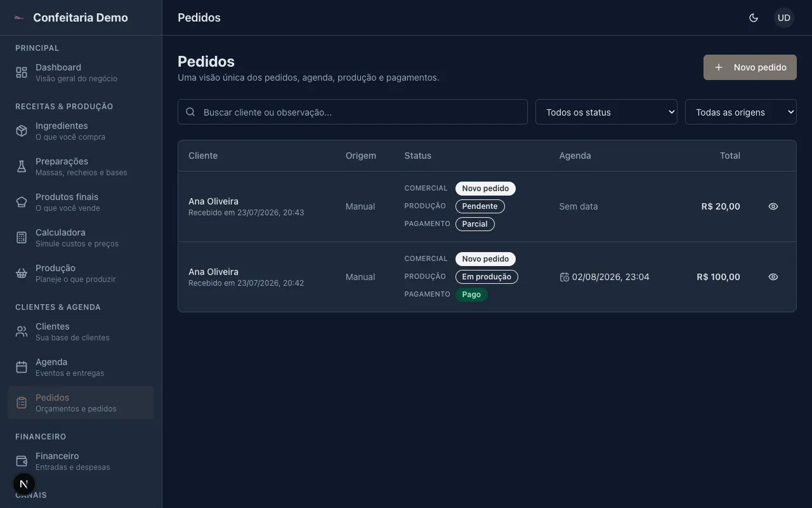812x508 pixels.
Task: Click Novo pedido badge in the 20:42 order row
Action: pos(485,259)
